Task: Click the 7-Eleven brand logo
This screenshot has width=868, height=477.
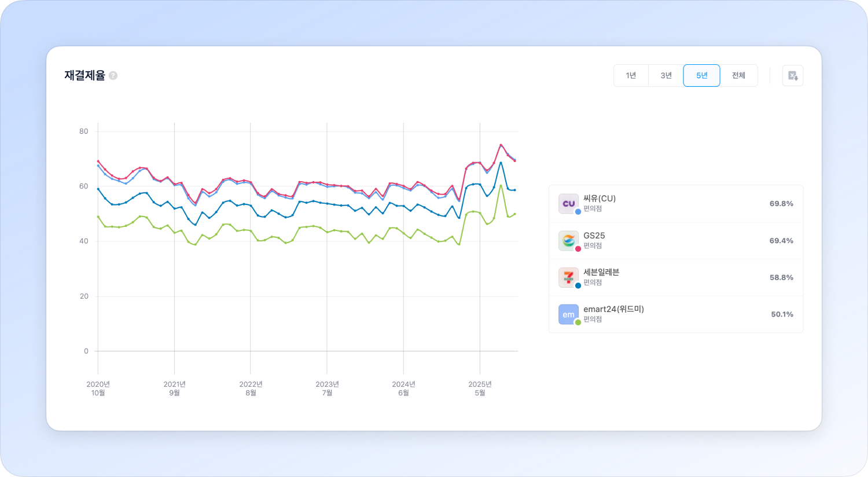Action: (568, 277)
